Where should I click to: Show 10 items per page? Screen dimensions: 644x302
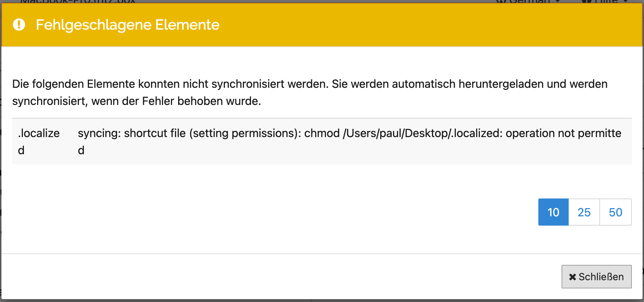tap(553, 212)
